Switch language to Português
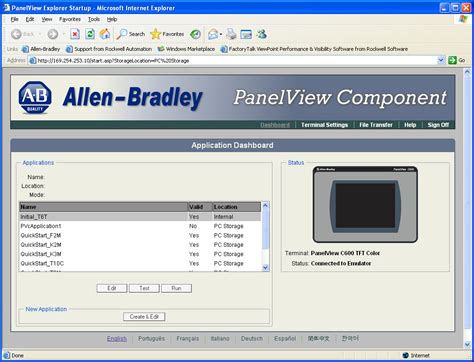This screenshot has width=474, height=362. 151,339
